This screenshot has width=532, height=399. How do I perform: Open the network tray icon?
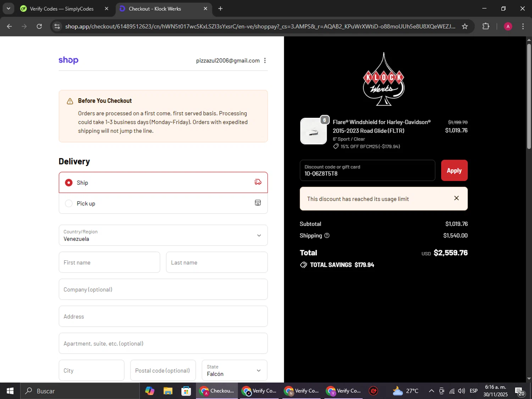[x=452, y=391]
